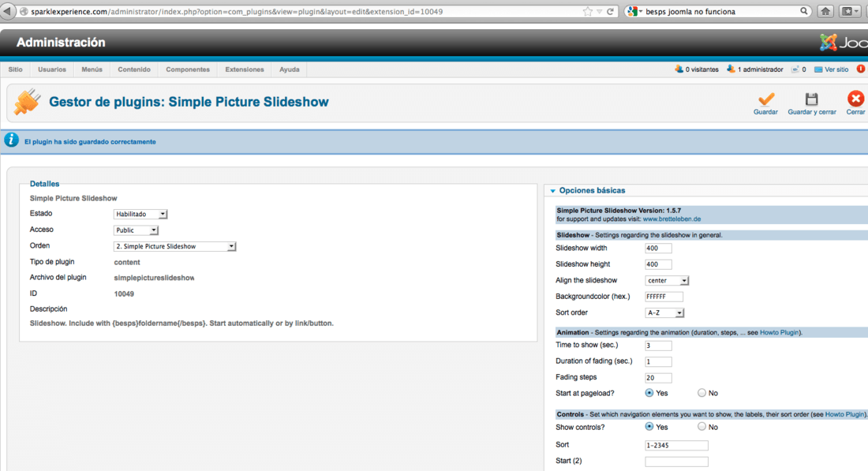Click the bookmarks menu icon beside home
The height and width of the screenshot is (471, 868).
tap(848, 11)
